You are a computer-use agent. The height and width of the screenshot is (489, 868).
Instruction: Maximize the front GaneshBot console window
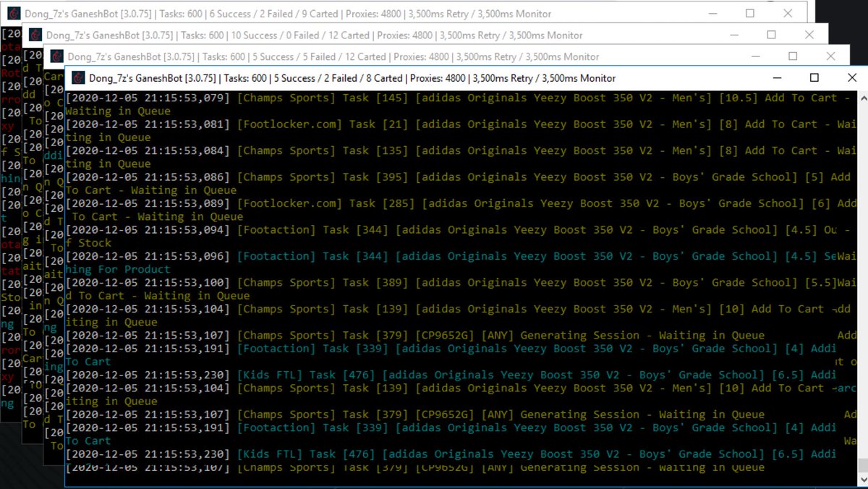click(x=814, y=77)
